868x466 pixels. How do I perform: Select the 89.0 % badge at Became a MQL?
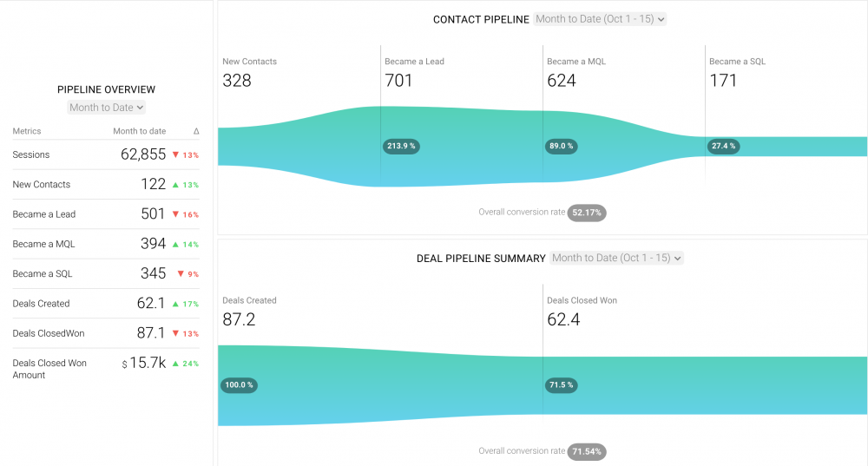(561, 147)
